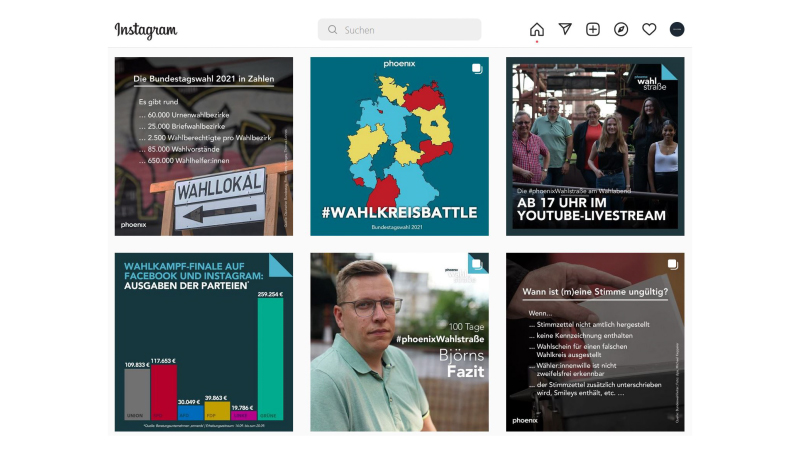Click carousel icon on #WAHLKREISBATTLE post
The height and width of the screenshot is (450, 800).
tap(477, 68)
